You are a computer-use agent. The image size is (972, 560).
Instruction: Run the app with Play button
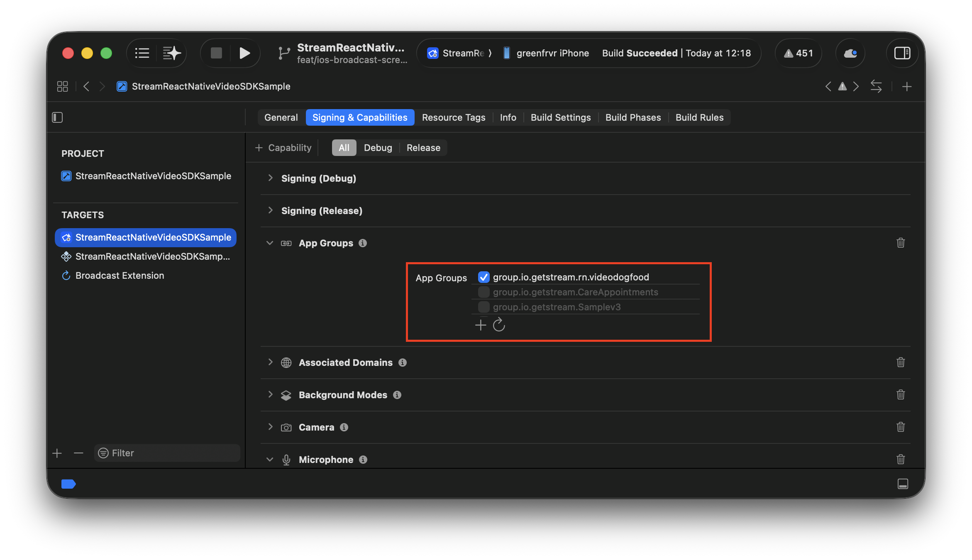tap(244, 53)
